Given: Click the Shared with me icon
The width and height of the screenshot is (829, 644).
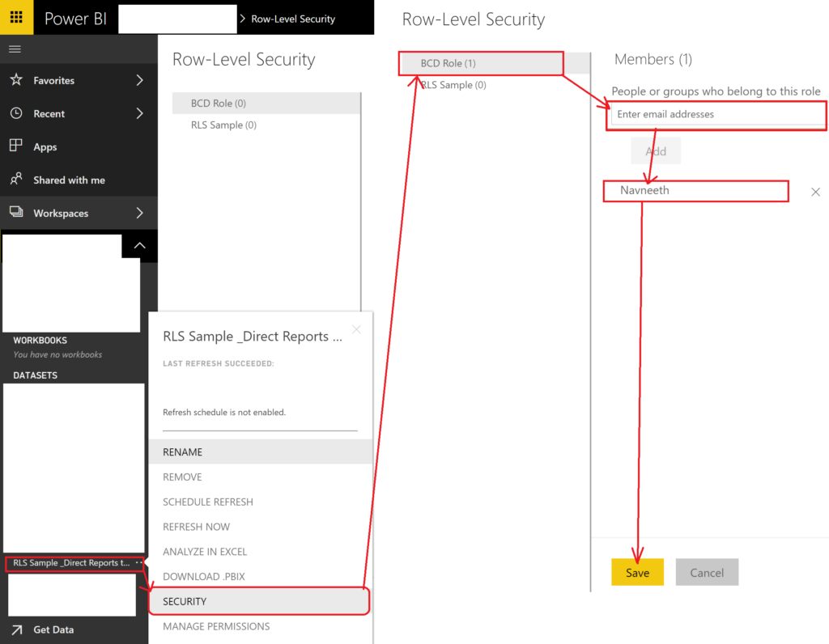Looking at the screenshot, I should coord(15,180).
